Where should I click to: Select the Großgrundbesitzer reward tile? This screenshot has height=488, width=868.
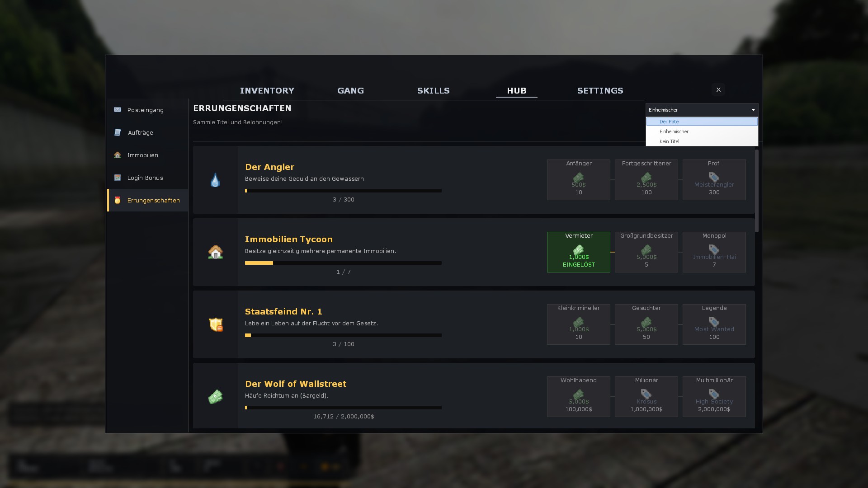pos(646,252)
